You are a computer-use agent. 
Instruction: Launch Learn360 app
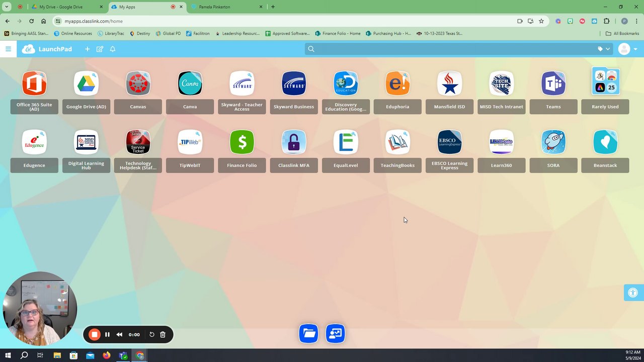(x=501, y=142)
